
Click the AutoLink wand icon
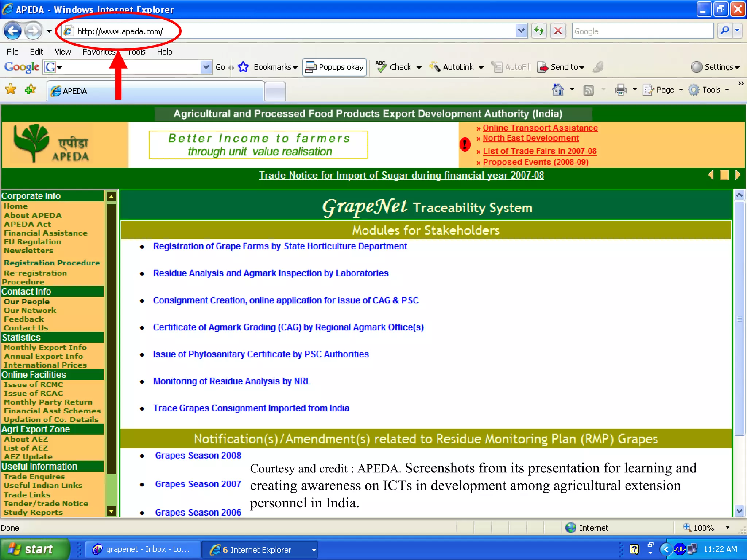[x=434, y=67]
